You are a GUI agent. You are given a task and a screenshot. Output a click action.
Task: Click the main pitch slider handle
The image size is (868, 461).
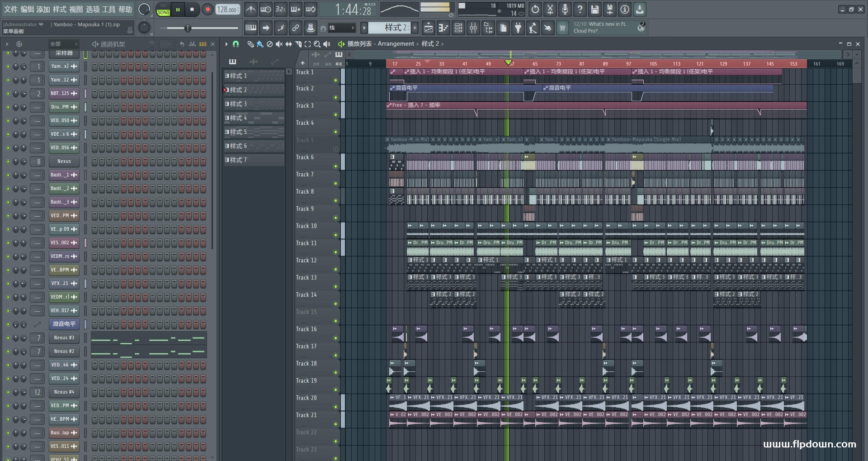(188, 28)
